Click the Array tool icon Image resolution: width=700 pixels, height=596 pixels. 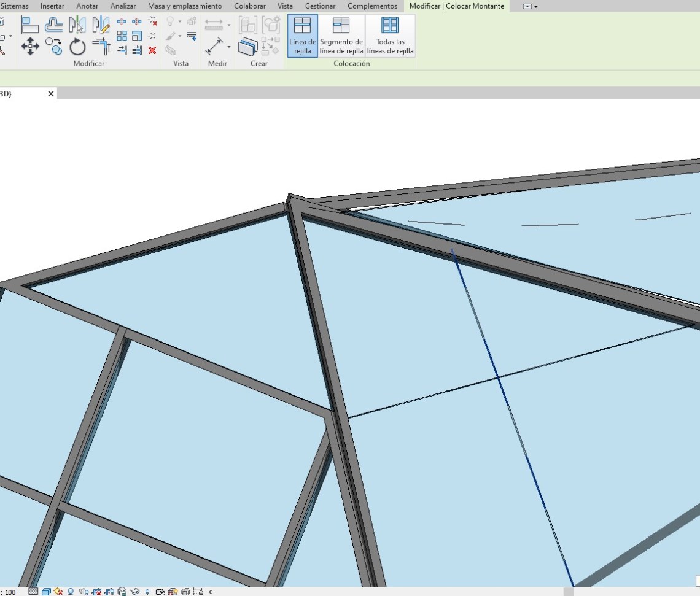122,36
